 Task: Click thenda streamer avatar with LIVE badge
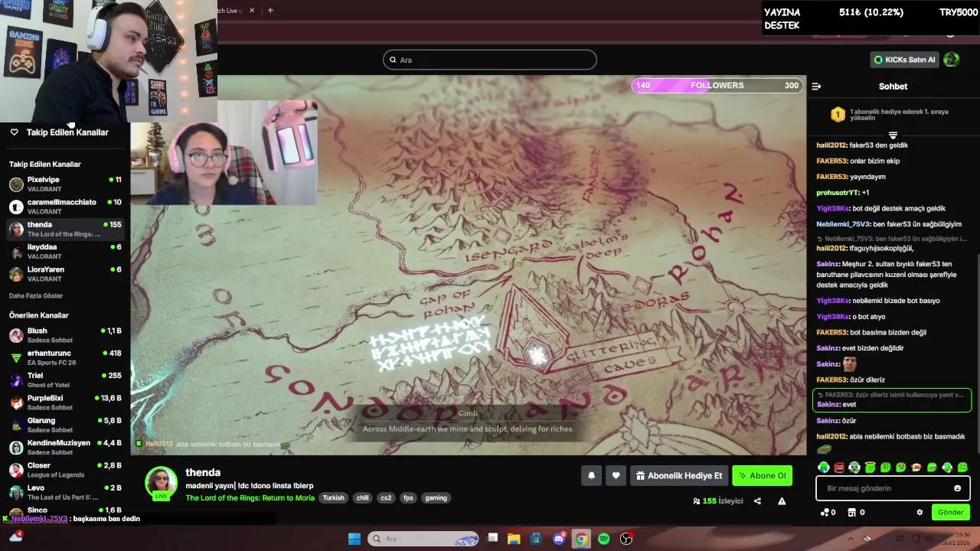coord(161,484)
